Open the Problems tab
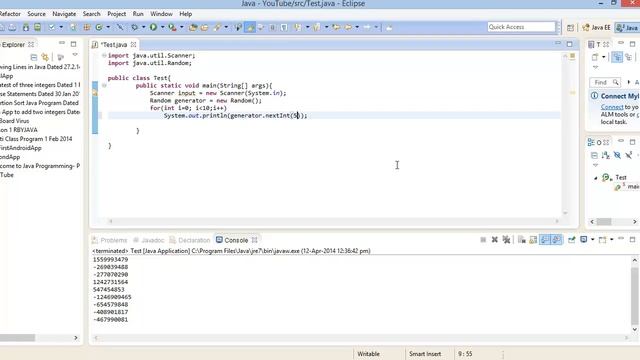Viewport: 640px width, 360px height. click(x=109, y=240)
